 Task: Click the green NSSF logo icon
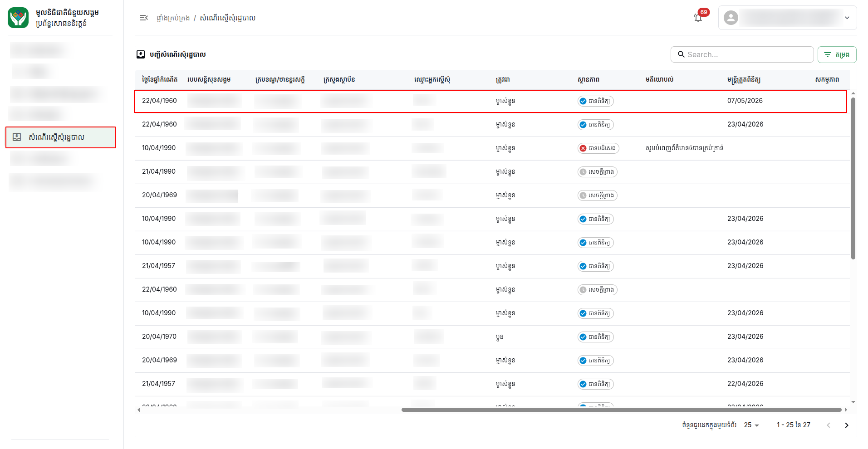point(18,18)
